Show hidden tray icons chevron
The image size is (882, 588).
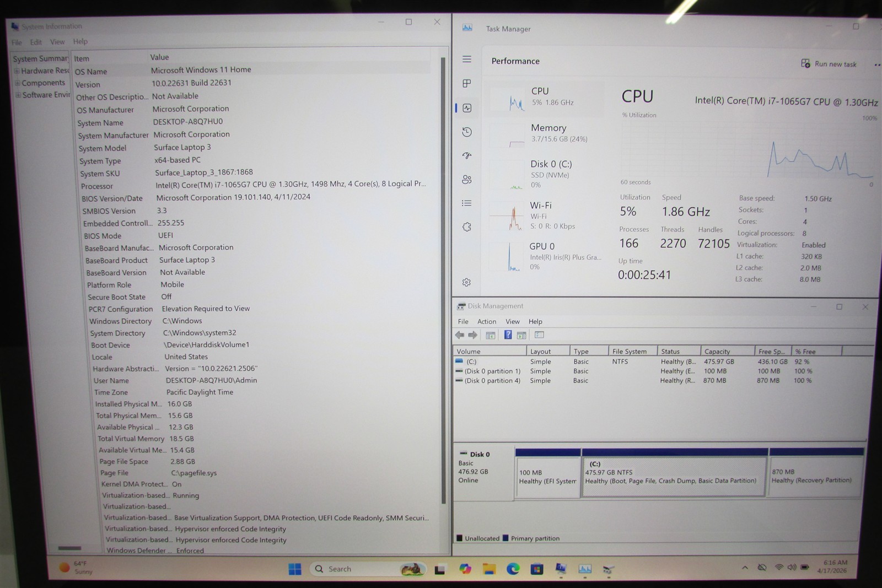(745, 567)
